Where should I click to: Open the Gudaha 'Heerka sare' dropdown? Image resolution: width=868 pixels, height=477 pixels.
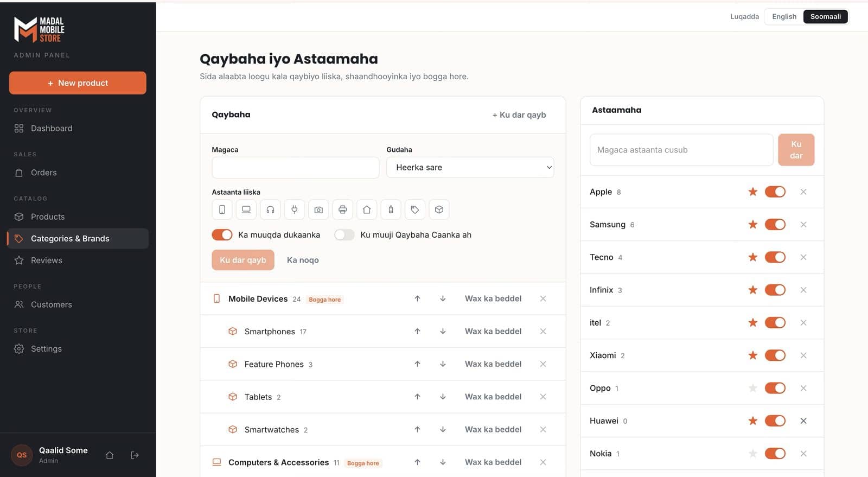[x=470, y=168]
